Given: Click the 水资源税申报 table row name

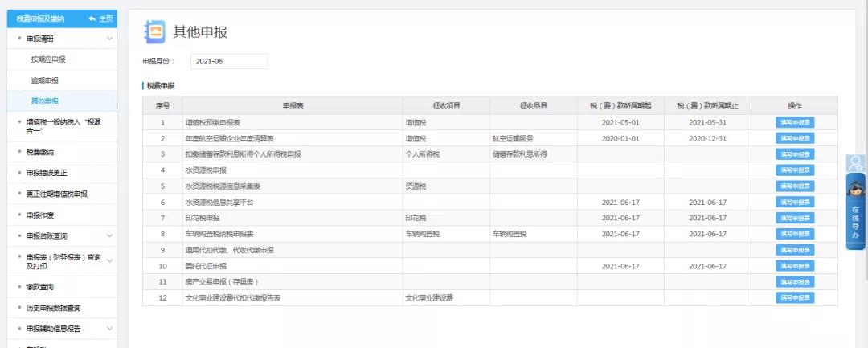Looking at the screenshot, I should [x=206, y=170].
